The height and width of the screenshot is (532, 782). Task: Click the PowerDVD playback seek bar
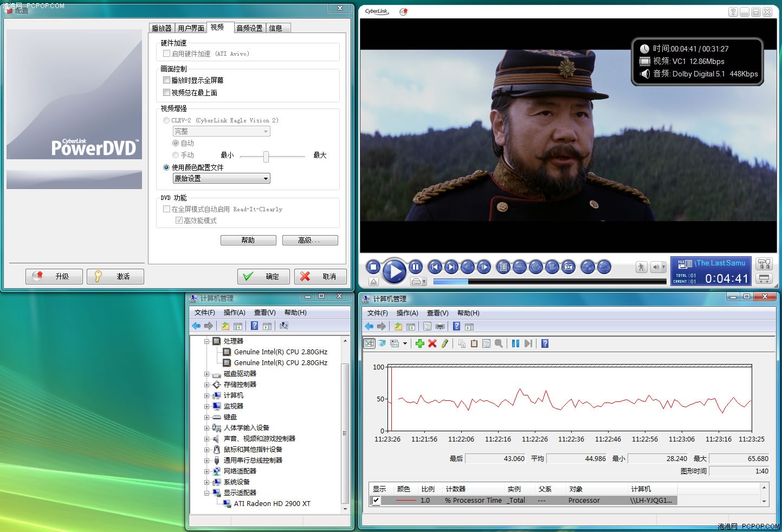[550, 282]
